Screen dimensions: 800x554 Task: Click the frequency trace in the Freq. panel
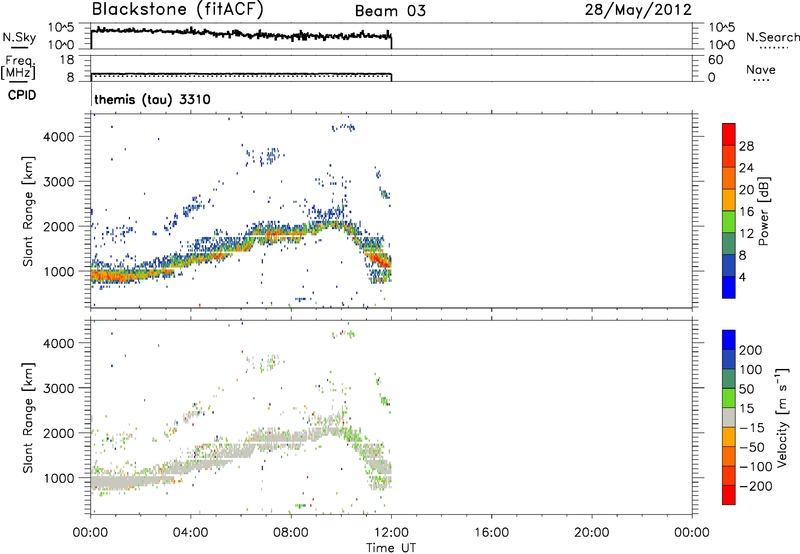coord(241,74)
